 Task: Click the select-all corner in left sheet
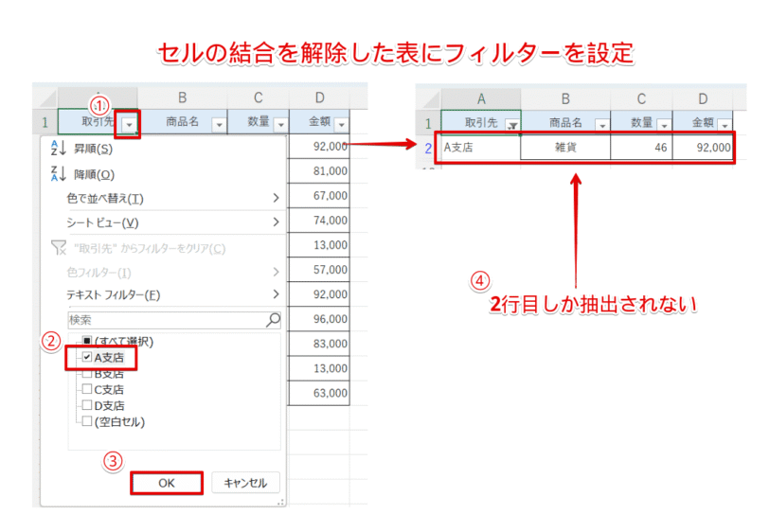coord(45,98)
